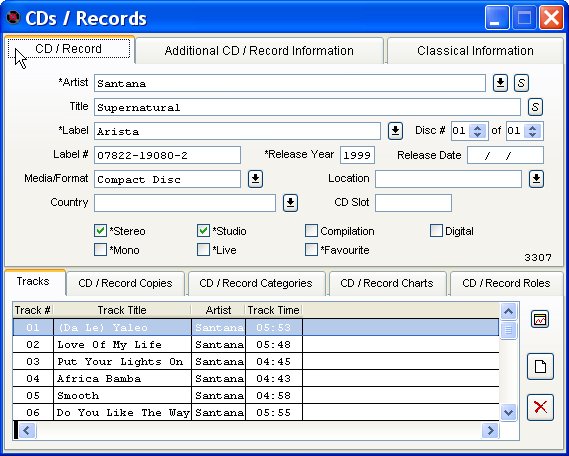569x456 pixels.
Task: Tick the Compilation checkbox
Action: tap(311, 230)
